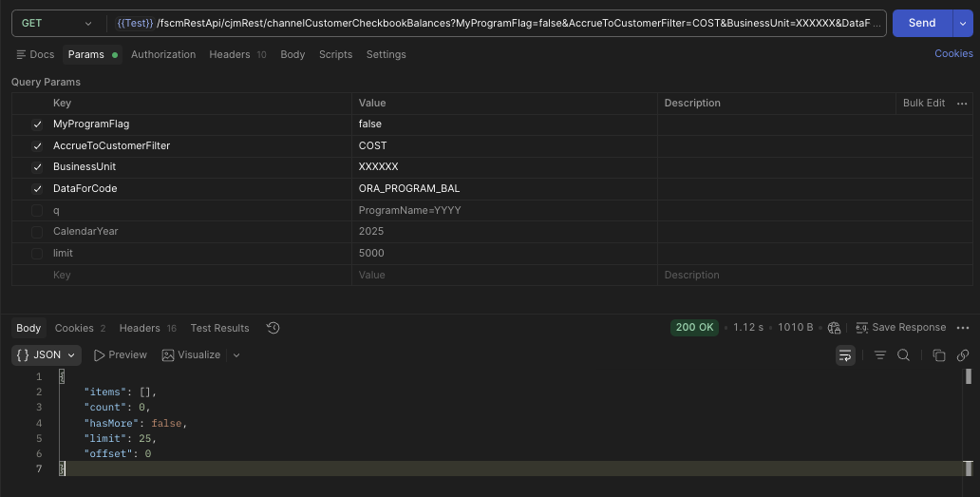Click the "items" line in response
The image size is (980, 497).
(120, 392)
